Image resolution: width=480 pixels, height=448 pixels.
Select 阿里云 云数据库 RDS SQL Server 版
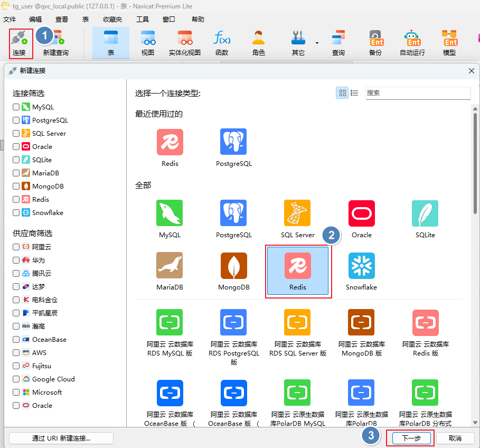[x=297, y=333]
